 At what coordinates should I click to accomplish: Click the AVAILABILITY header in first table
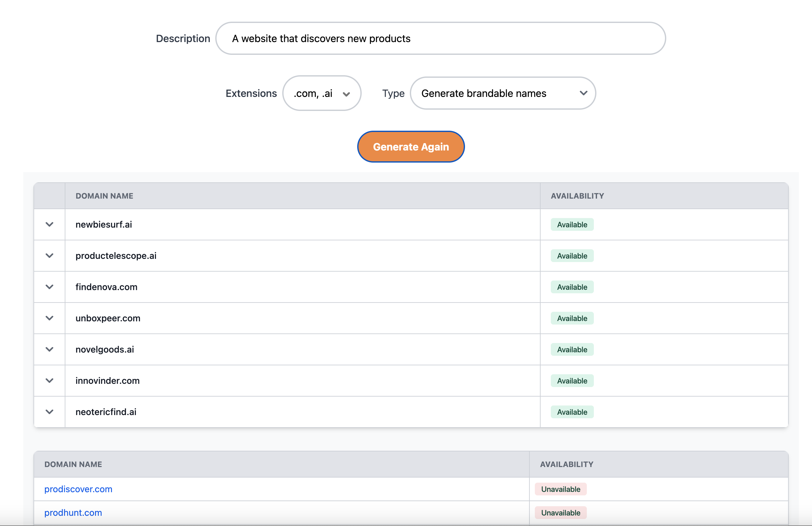[x=577, y=196]
